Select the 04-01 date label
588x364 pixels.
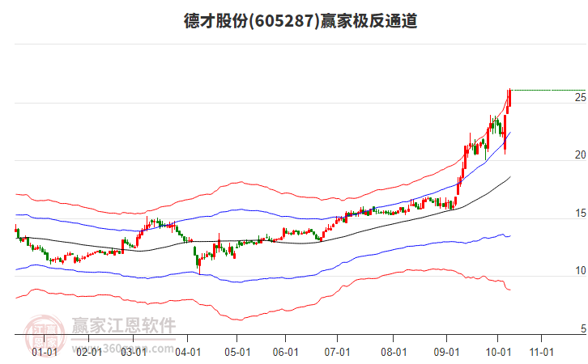coord(188,353)
